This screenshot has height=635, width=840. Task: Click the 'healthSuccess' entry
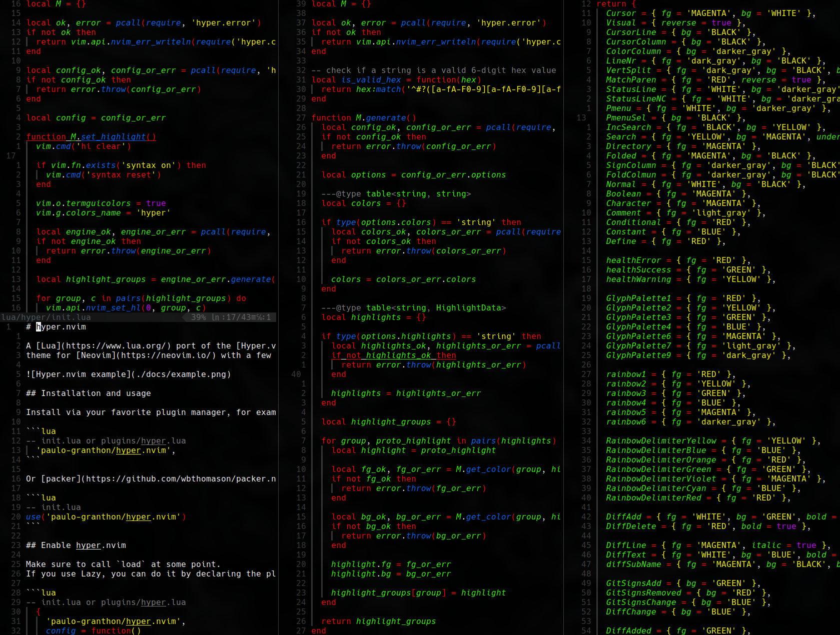[x=688, y=269]
